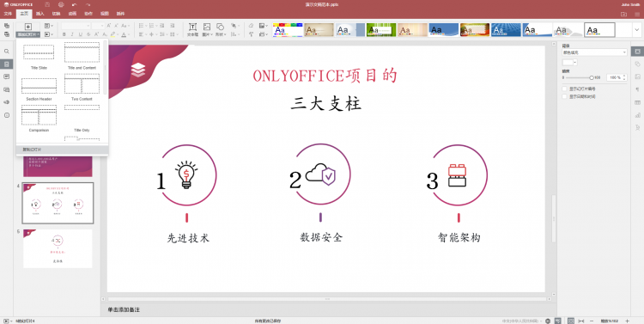This screenshot has height=324, width=644.
Task: Select the Two Content layout
Action: (82, 88)
